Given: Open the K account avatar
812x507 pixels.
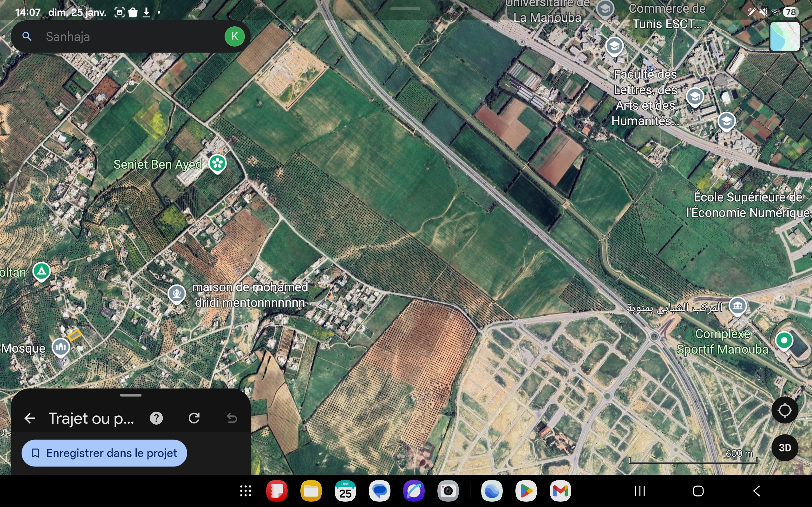Looking at the screenshot, I should (234, 36).
